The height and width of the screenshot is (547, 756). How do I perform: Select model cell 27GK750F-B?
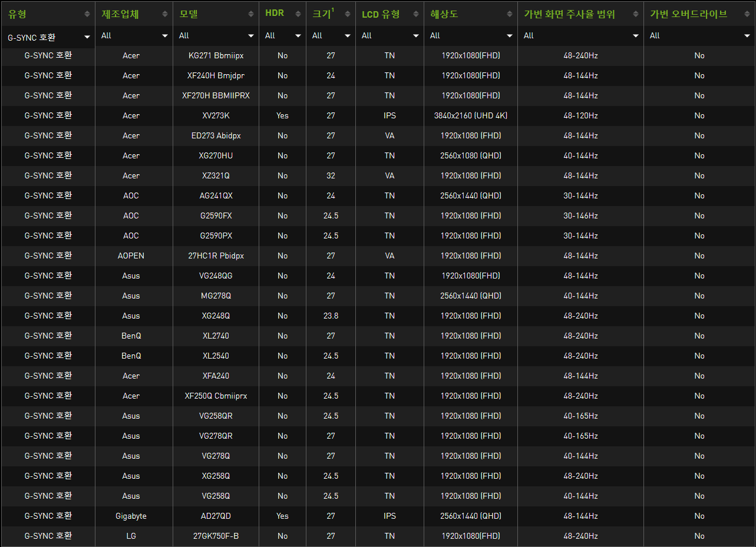coord(216,536)
